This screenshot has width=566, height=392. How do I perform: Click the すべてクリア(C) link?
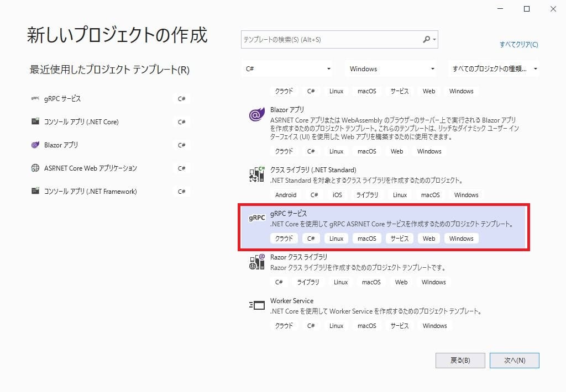coord(518,44)
